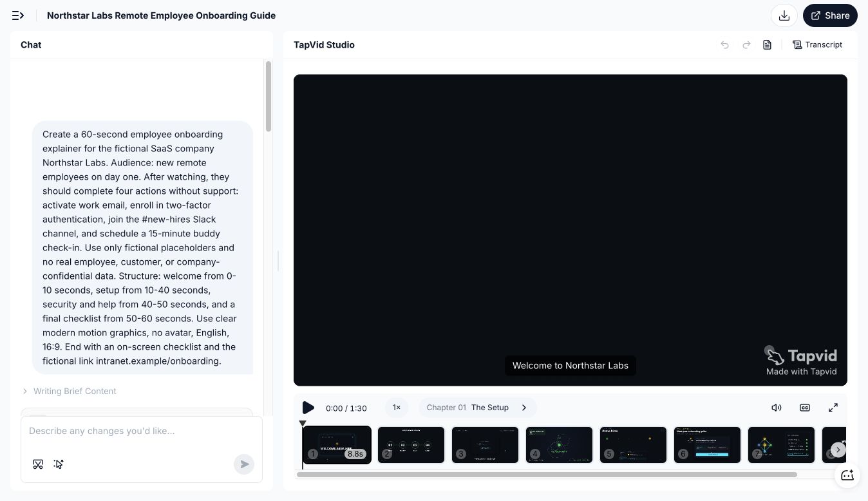
Task: Collapse the sidebar with the top-left menu icon
Action: (x=18, y=15)
